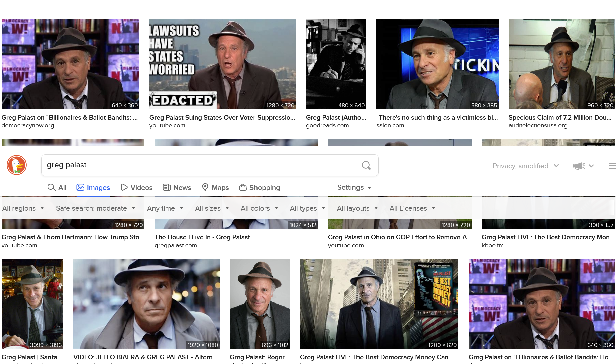The width and height of the screenshot is (616, 364).
Task: Open the All sizes filter
Action: pos(212,208)
